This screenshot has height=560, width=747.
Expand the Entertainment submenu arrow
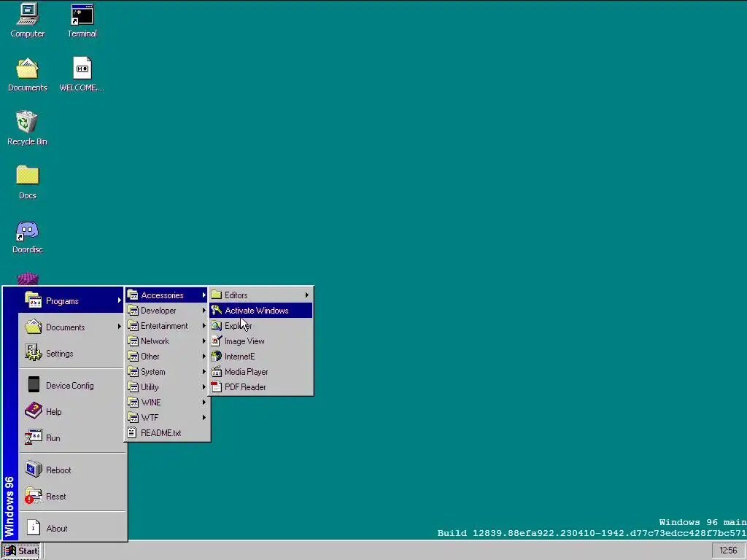(204, 326)
